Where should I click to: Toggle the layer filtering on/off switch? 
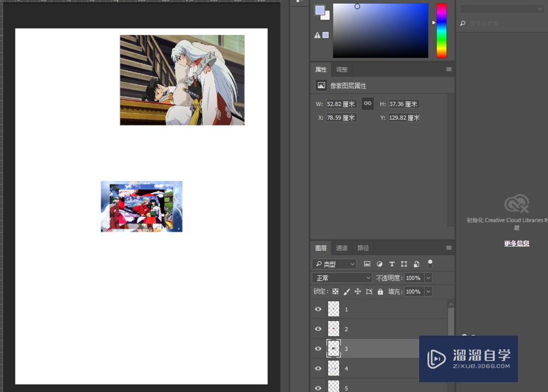pyautogui.click(x=430, y=263)
